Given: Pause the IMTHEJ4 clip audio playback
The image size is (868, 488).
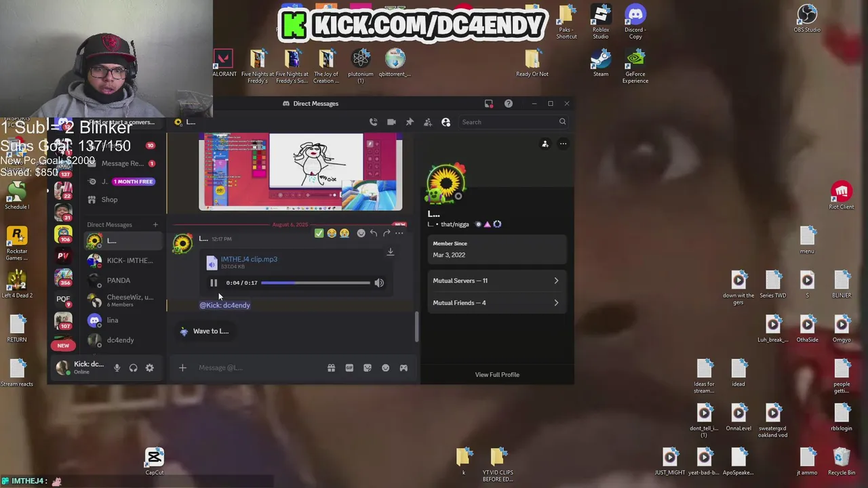Looking at the screenshot, I should click(x=213, y=283).
